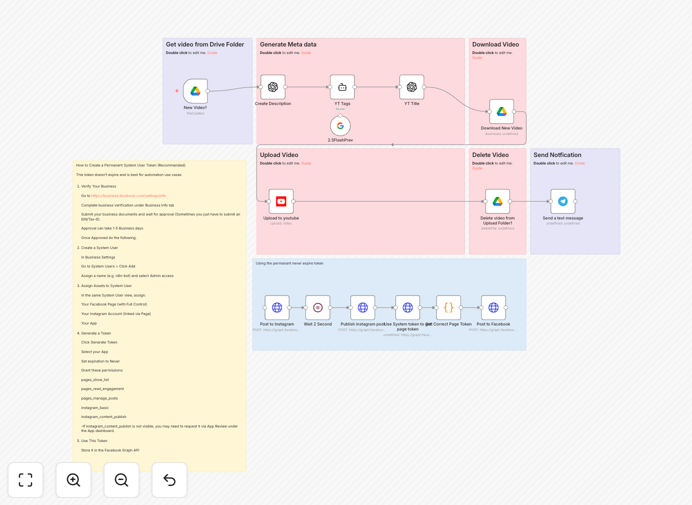Open Guide link in Send Notification note

point(579,163)
